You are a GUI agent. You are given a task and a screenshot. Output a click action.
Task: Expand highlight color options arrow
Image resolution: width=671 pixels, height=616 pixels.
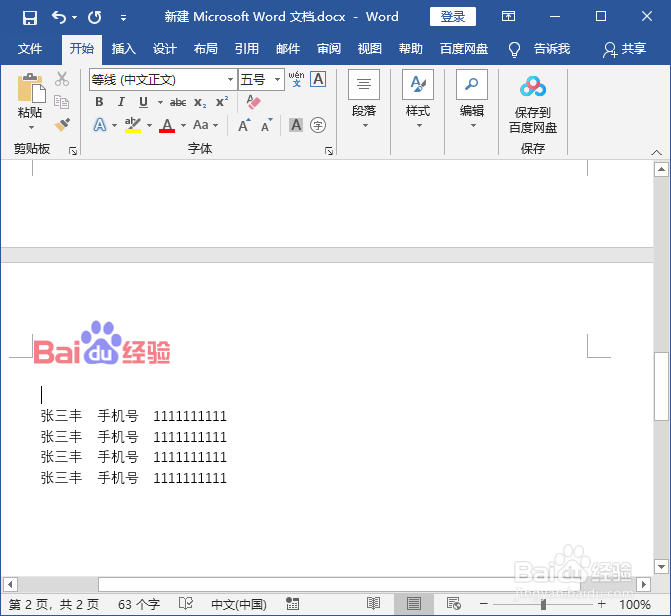click(149, 125)
